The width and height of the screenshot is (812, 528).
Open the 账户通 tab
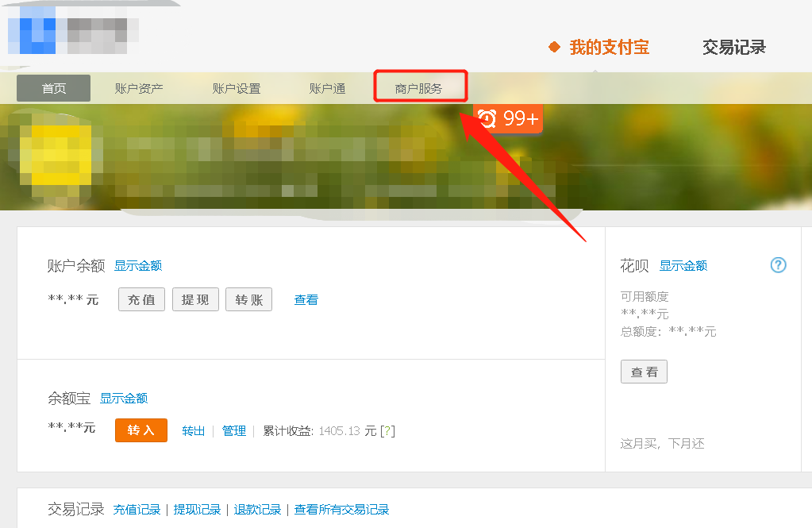click(328, 88)
